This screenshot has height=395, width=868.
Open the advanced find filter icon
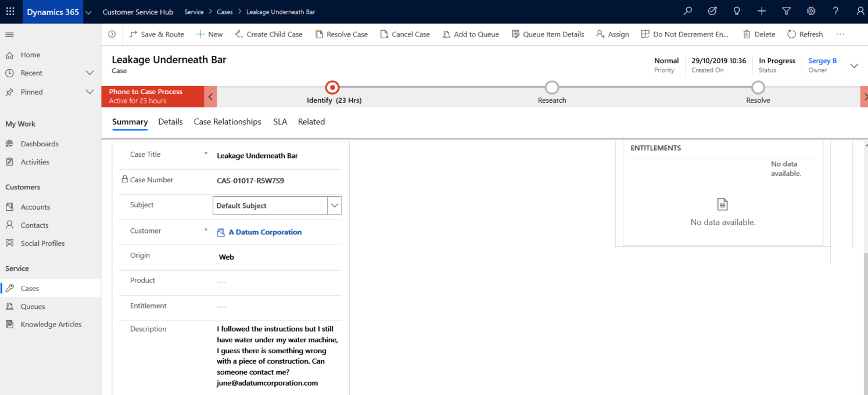pos(787,11)
